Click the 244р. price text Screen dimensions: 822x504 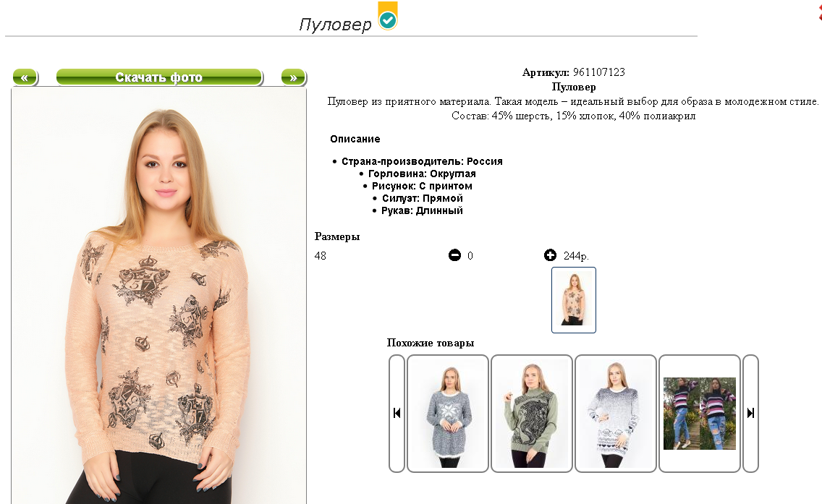pyautogui.click(x=576, y=256)
